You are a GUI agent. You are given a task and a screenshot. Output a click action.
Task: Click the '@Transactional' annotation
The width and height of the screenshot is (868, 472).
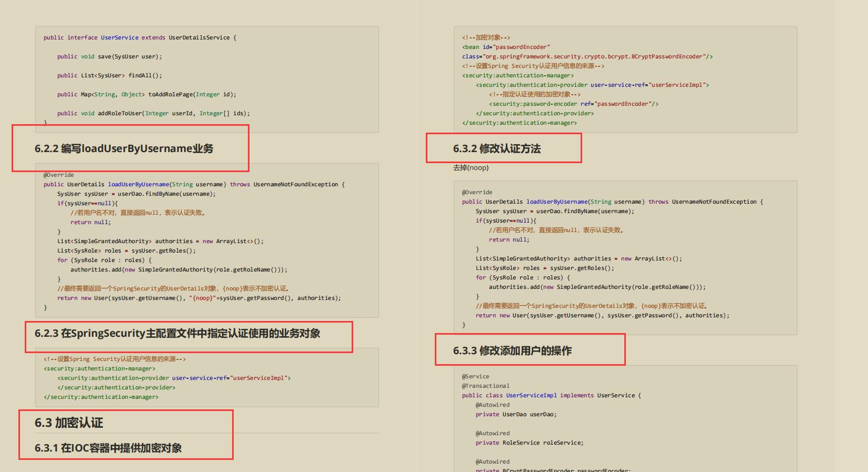pyautogui.click(x=486, y=386)
